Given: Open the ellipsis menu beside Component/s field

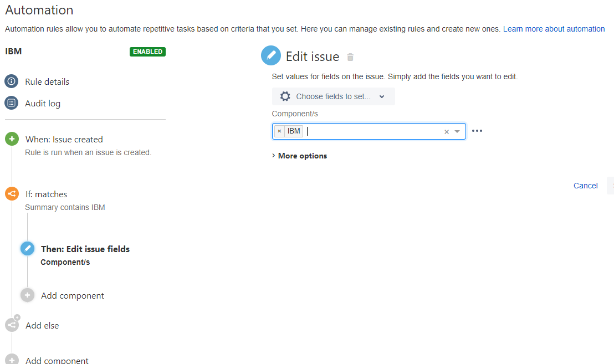Looking at the screenshot, I should coord(477,131).
